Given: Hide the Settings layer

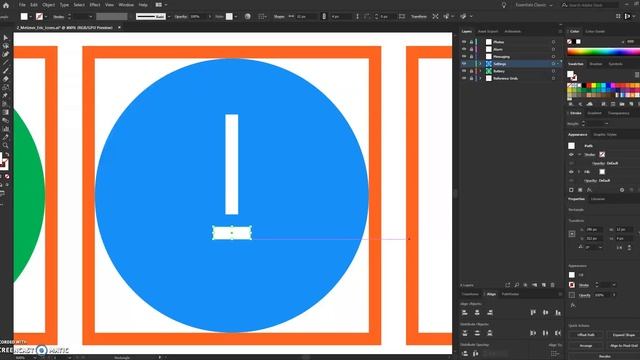Looking at the screenshot, I should tap(464, 64).
